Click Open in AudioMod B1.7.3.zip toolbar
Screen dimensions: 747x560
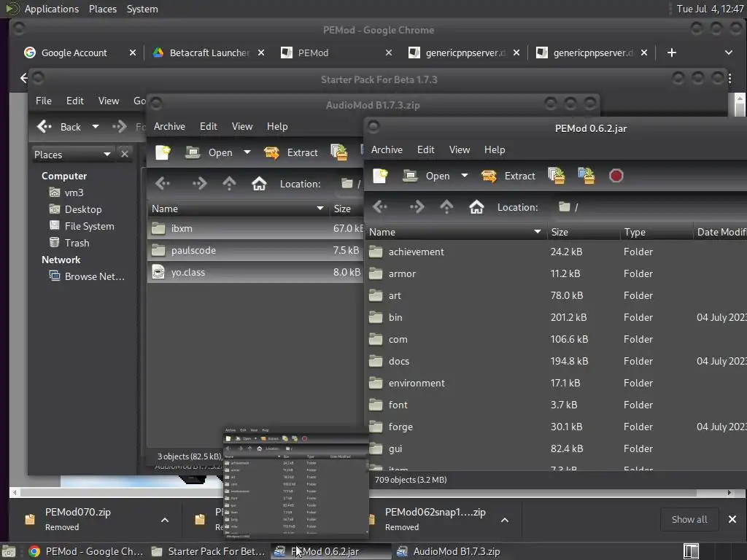209,152
